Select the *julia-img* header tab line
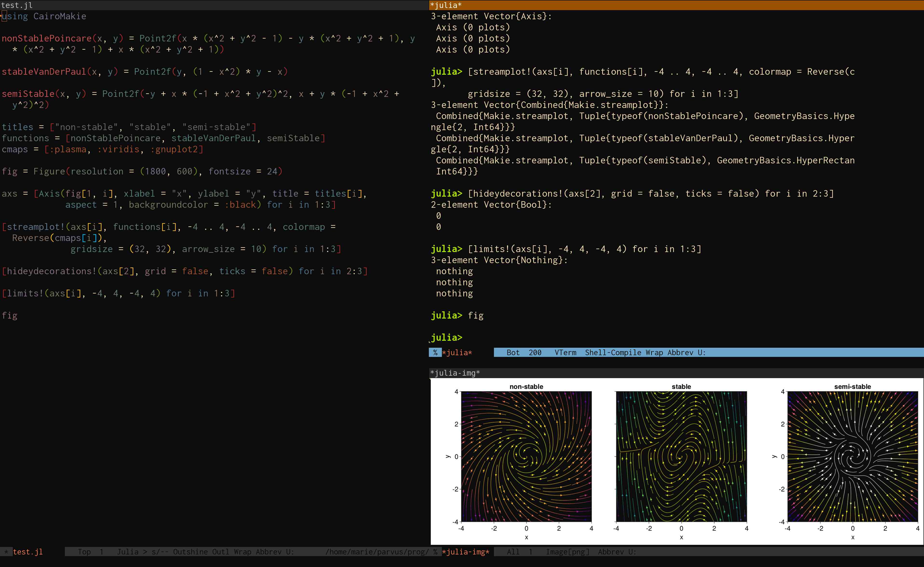The height and width of the screenshot is (567, 924). (x=455, y=373)
